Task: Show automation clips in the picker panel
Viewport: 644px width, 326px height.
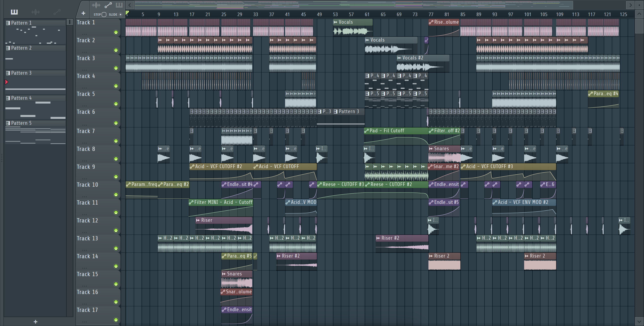Action: click(57, 12)
